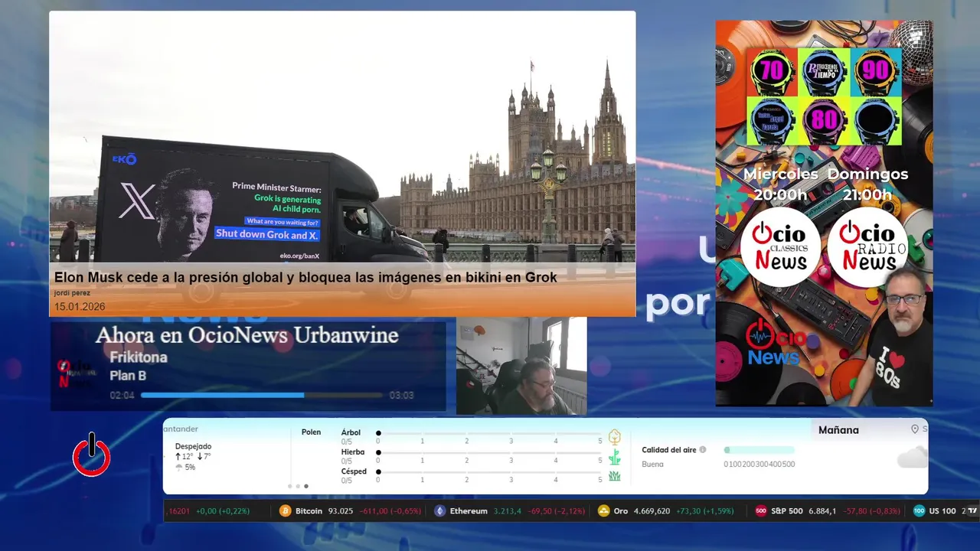
Task: Select the first pagination dot in weather widget
Action: click(x=289, y=486)
